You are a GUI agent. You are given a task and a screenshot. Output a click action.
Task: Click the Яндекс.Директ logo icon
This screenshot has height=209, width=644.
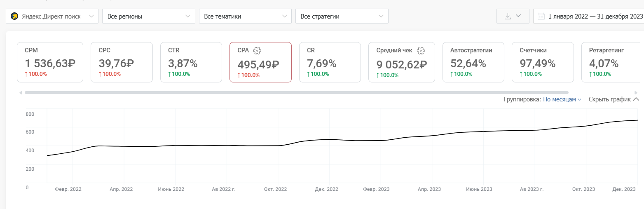click(x=14, y=16)
